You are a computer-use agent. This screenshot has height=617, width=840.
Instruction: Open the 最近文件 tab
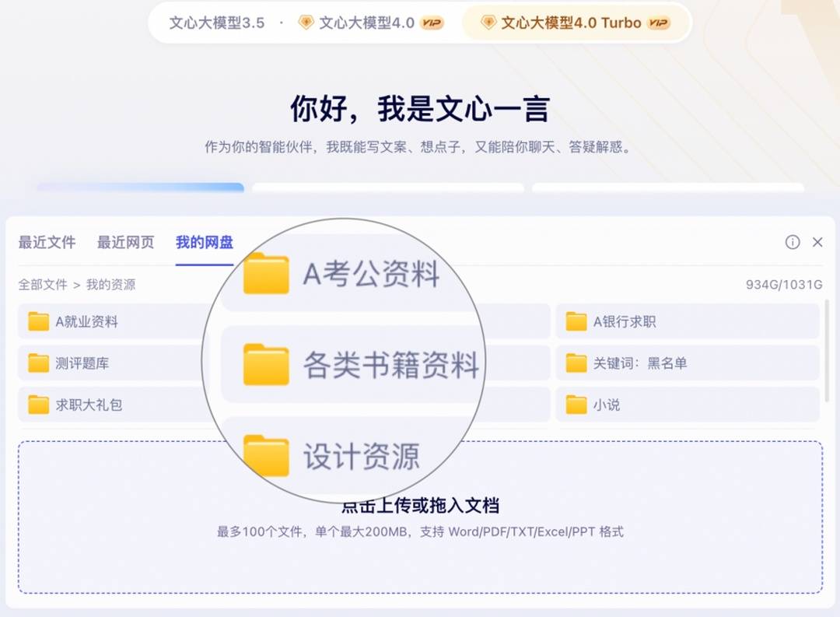[47, 243]
